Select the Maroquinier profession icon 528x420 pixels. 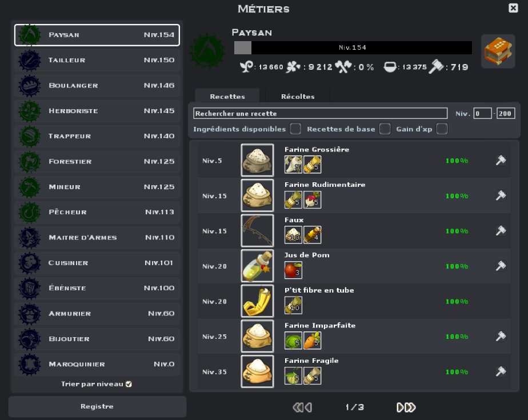click(x=29, y=364)
